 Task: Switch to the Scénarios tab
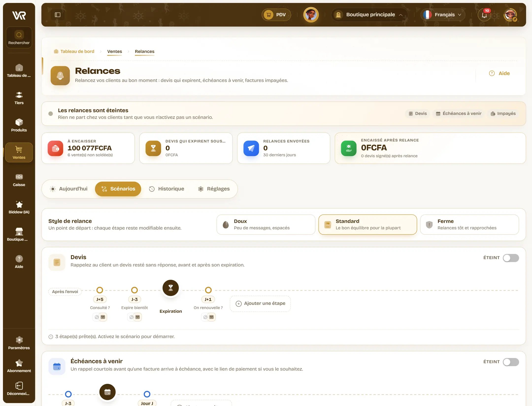pos(118,189)
